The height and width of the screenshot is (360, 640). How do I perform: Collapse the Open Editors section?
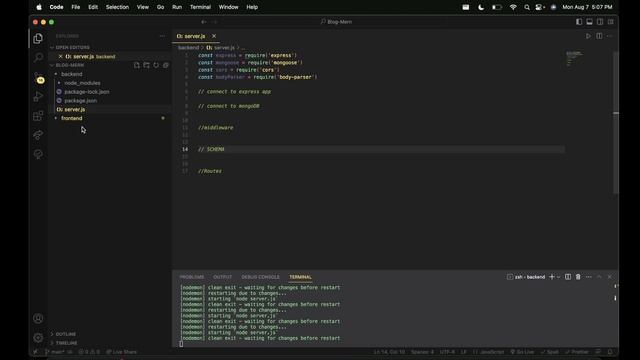[x=73, y=47]
